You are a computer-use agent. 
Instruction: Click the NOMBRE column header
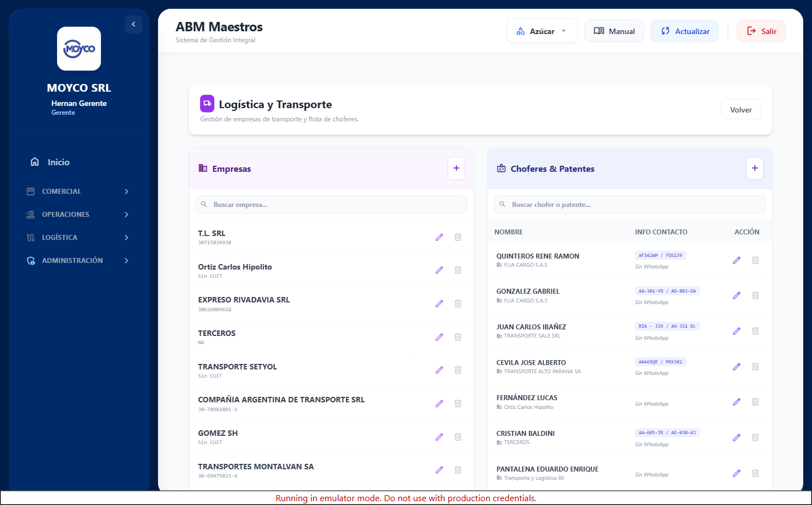tap(509, 232)
